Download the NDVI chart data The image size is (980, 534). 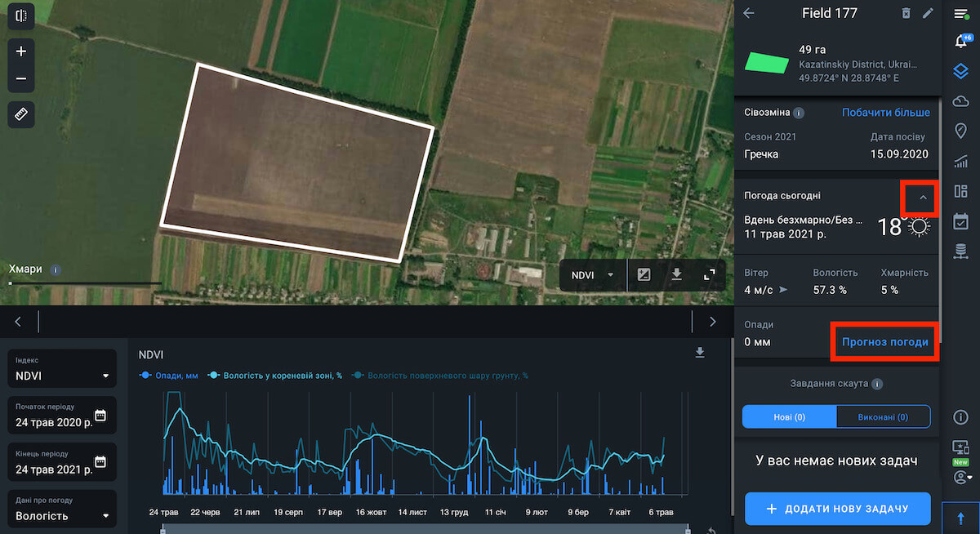click(x=699, y=353)
